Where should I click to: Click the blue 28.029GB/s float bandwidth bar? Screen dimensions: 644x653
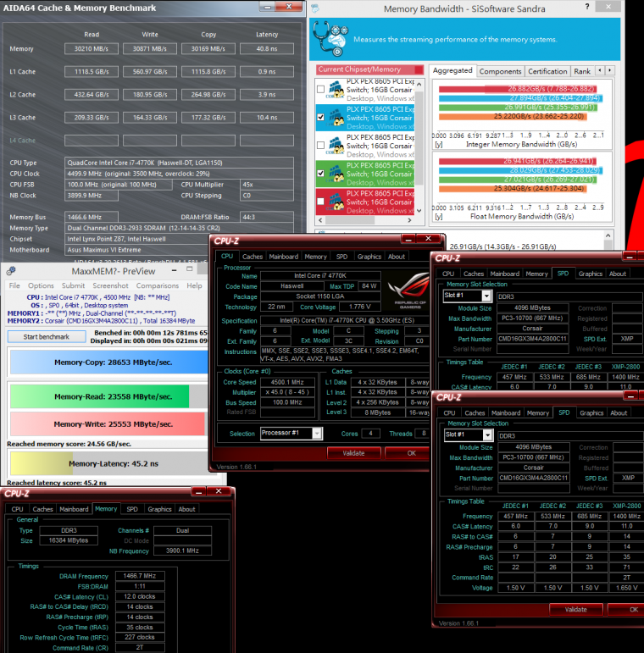tap(520, 170)
